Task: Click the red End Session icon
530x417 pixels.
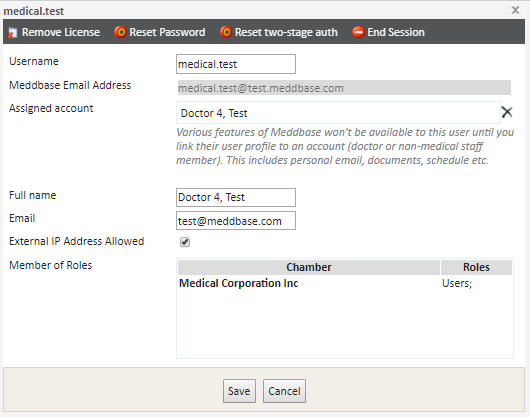Action: (x=358, y=32)
